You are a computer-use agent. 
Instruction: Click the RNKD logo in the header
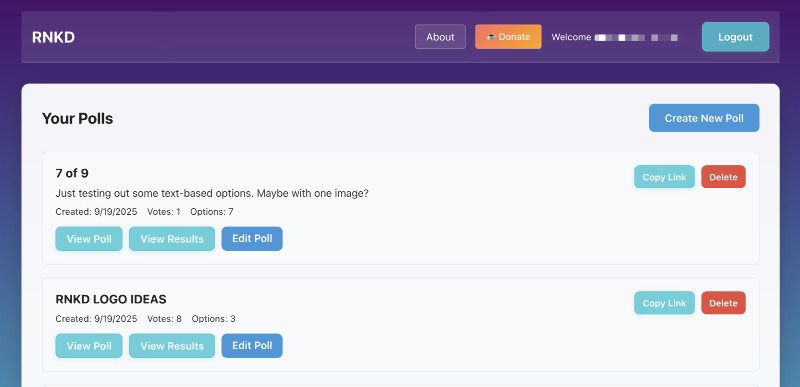coord(54,37)
